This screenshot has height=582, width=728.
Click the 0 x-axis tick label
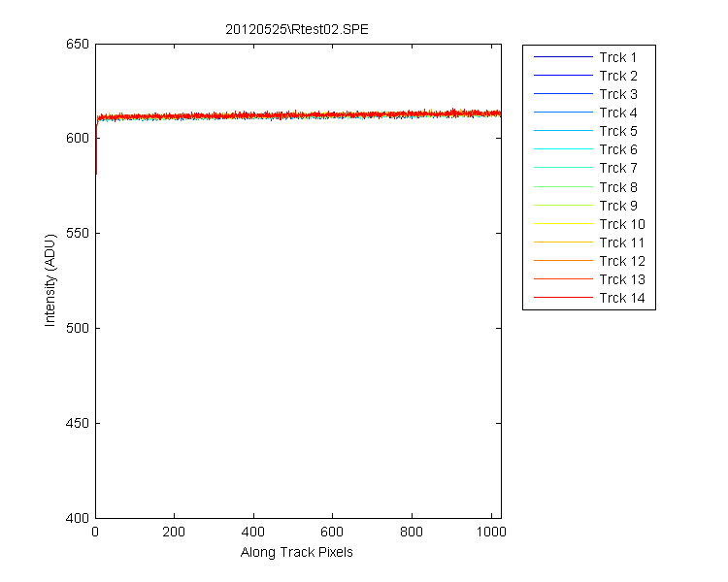(95, 532)
